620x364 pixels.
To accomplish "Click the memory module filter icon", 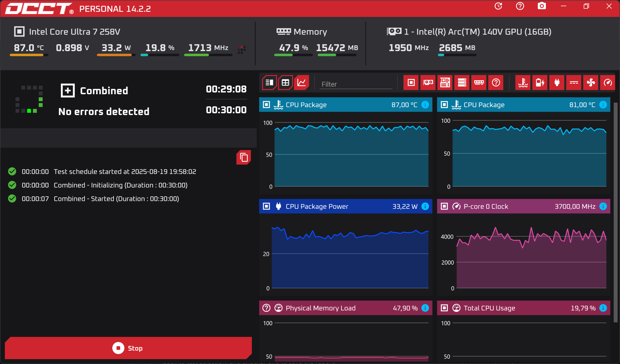I will point(479,83).
